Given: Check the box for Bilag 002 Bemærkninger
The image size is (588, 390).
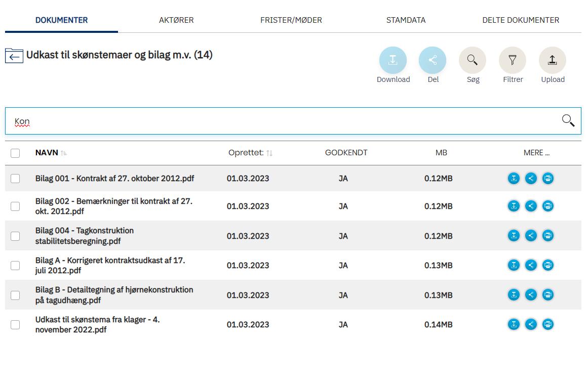Looking at the screenshot, I should coord(15,206).
